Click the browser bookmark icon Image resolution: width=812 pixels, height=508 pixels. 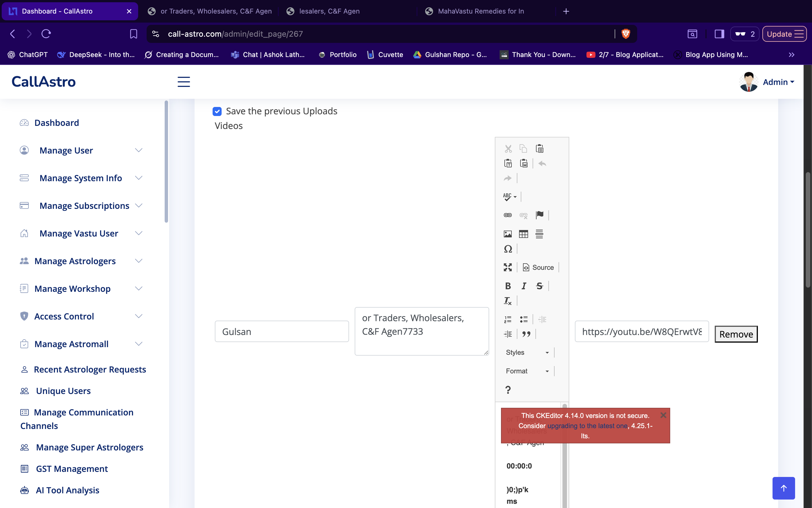coord(134,34)
